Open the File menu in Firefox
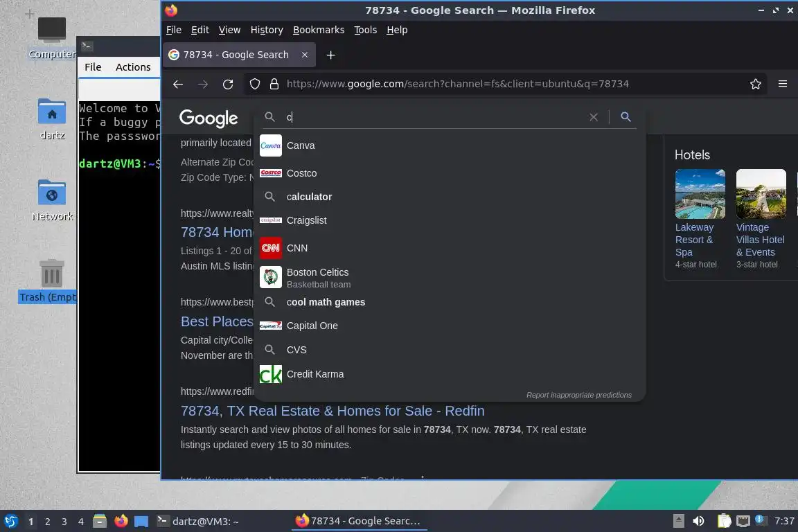This screenshot has width=798, height=532. [174, 30]
